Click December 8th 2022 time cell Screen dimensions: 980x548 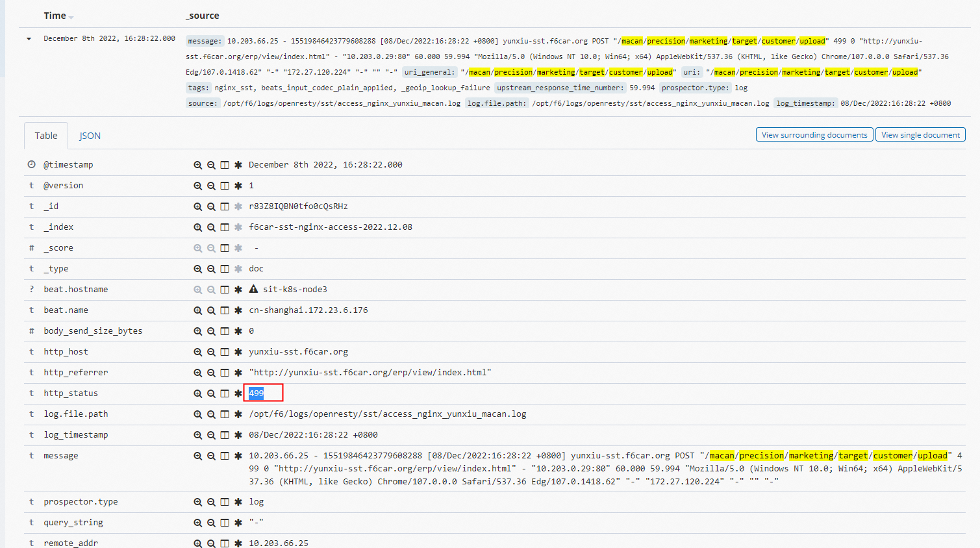pos(109,39)
